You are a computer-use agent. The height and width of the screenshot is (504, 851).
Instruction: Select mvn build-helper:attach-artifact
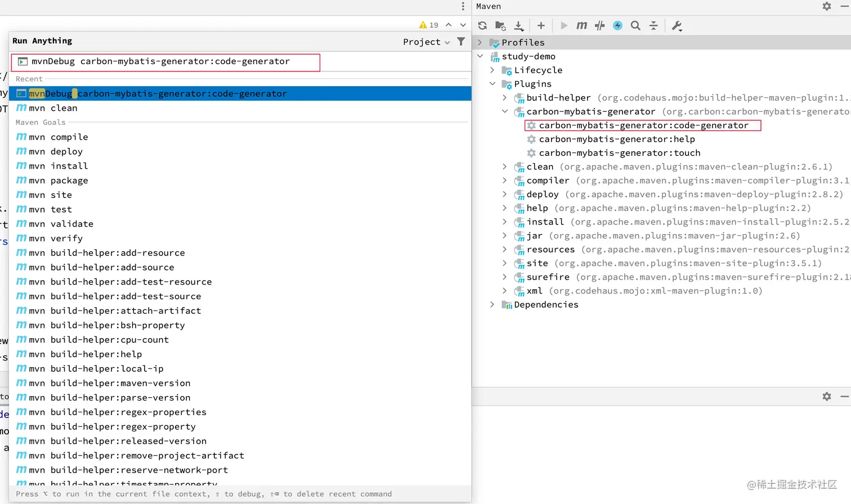pos(240,310)
